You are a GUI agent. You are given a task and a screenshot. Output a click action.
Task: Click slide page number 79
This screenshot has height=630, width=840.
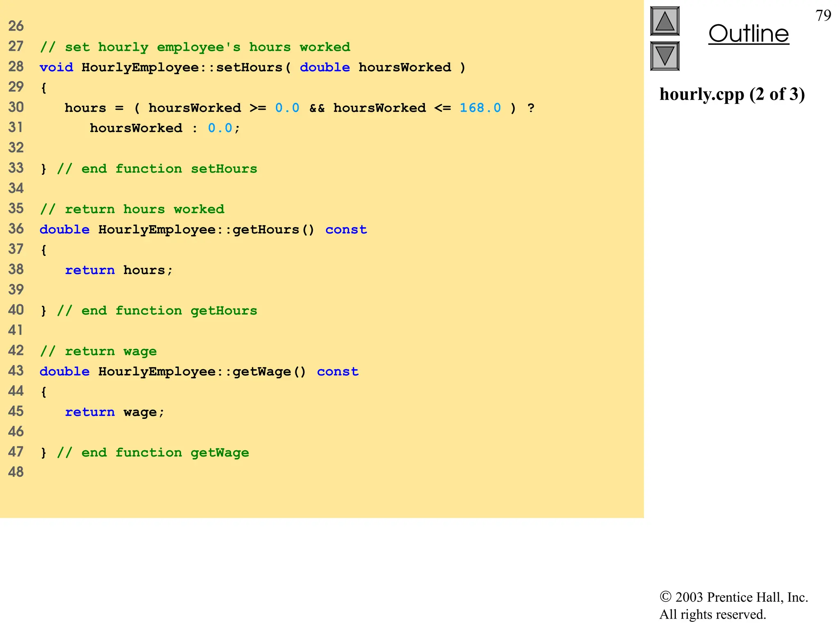(823, 16)
